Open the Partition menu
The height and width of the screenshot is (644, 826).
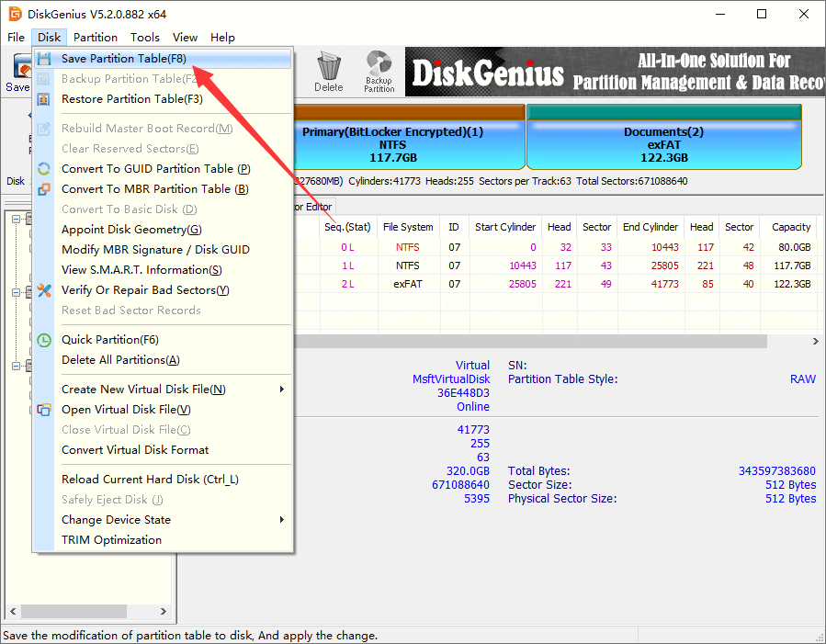(x=96, y=38)
